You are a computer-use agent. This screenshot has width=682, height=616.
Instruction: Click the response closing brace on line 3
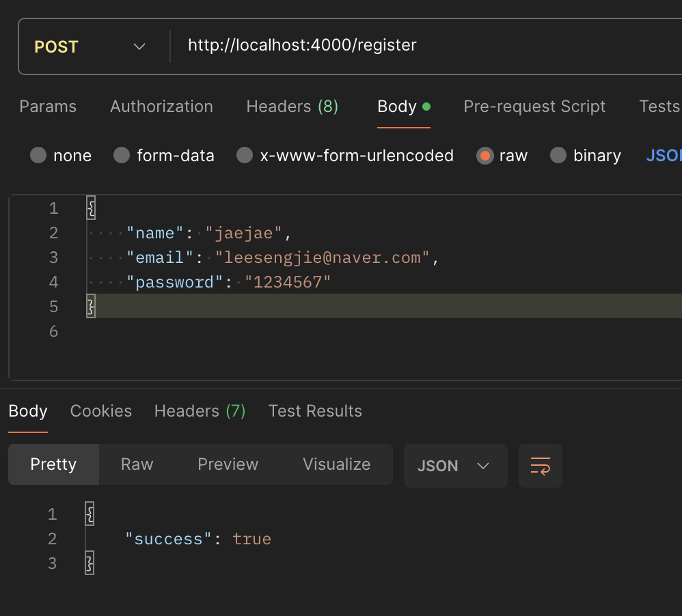pos(90,563)
